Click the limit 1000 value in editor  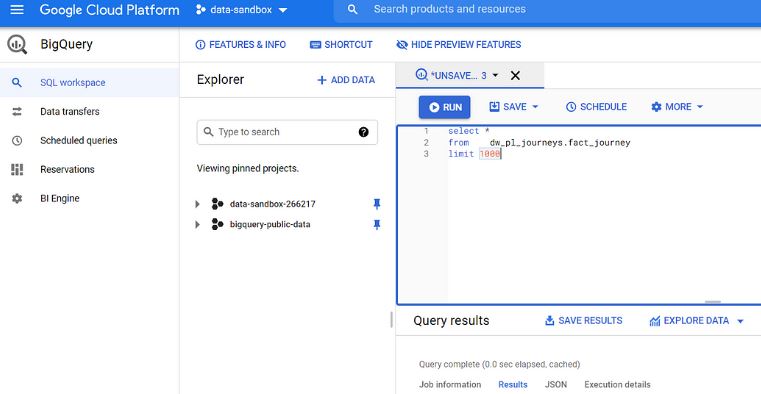click(490, 154)
